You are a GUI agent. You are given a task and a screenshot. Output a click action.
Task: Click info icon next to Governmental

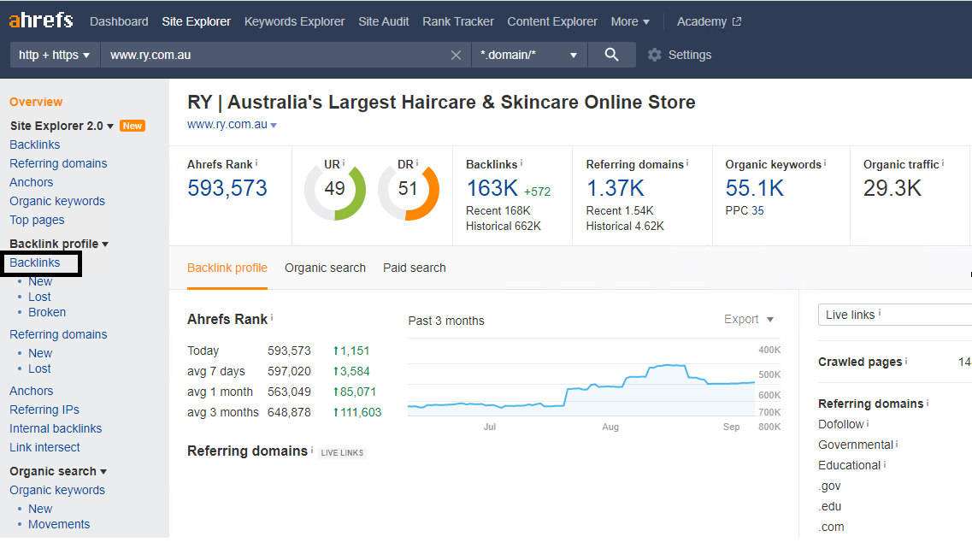point(897,444)
